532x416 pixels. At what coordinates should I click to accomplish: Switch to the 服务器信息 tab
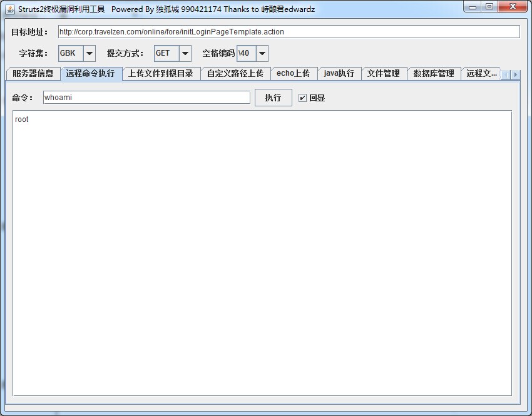click(x=33, y=74)
